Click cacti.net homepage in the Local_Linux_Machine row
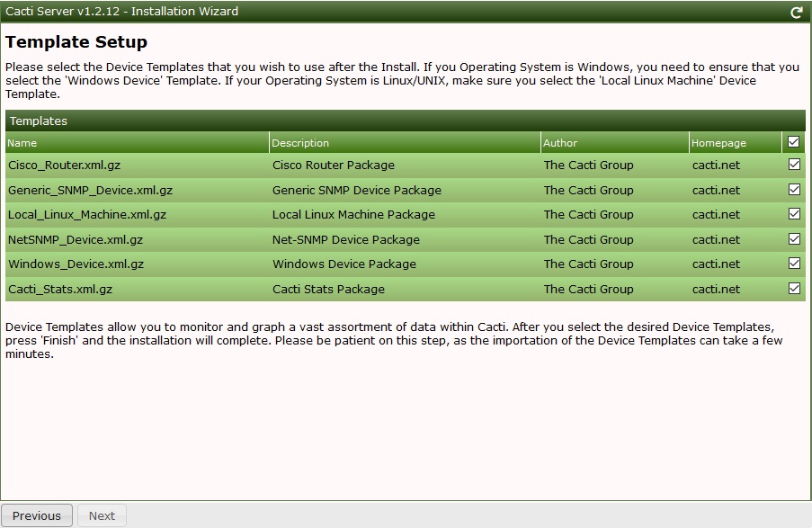The width and height of the screenshot is (812, 528). pyautogui.click(x=716, y=214)
